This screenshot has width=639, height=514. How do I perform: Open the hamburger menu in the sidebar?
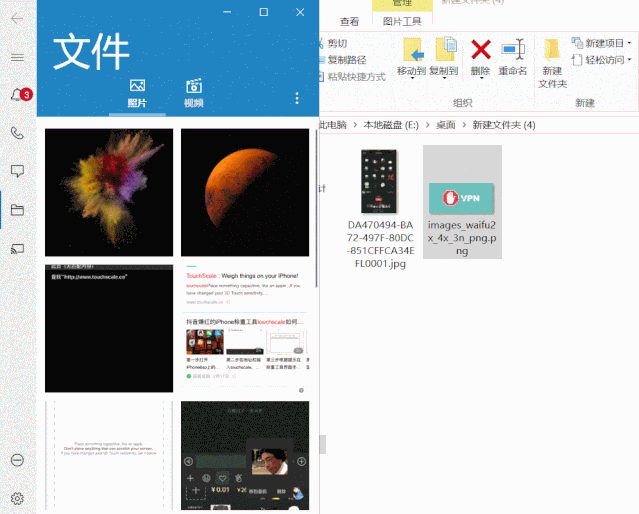[17, 57]
